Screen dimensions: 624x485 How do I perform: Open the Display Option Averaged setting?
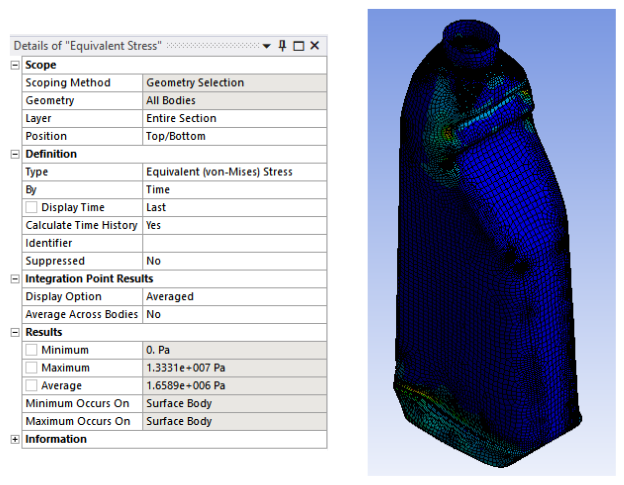click(234, 297)
